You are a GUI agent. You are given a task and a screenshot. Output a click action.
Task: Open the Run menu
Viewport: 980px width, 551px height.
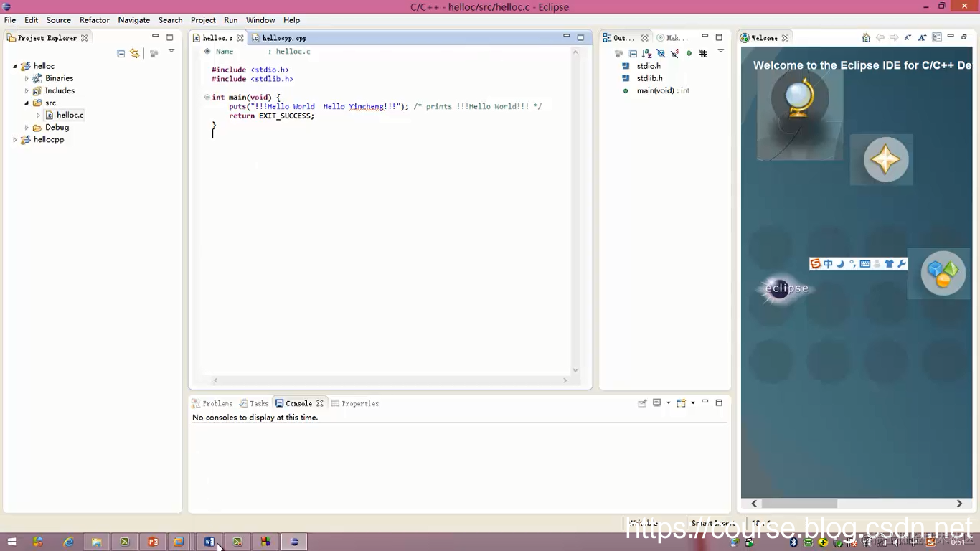point(230,20)
